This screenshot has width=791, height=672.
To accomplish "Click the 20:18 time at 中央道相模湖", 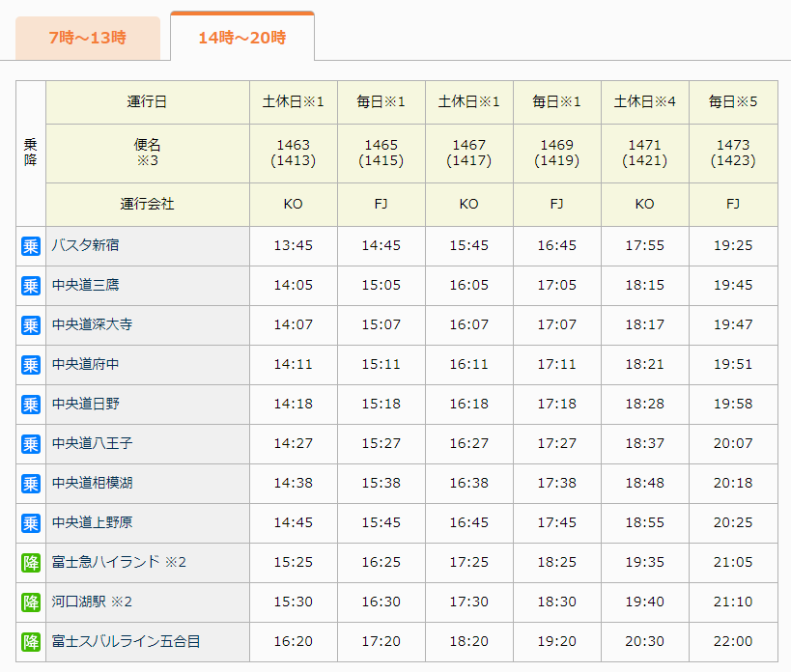I will coord(733,484).
